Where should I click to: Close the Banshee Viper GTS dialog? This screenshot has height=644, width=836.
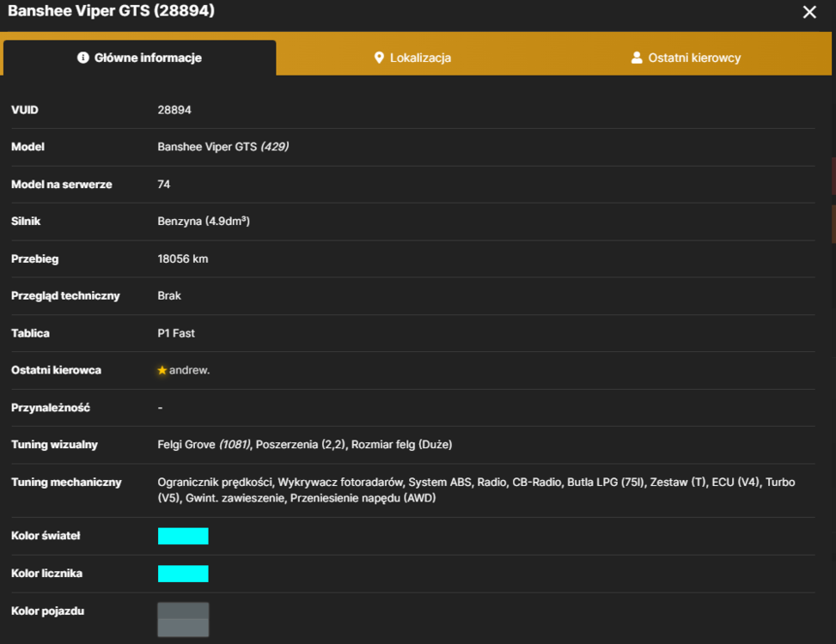click(809, 12)
